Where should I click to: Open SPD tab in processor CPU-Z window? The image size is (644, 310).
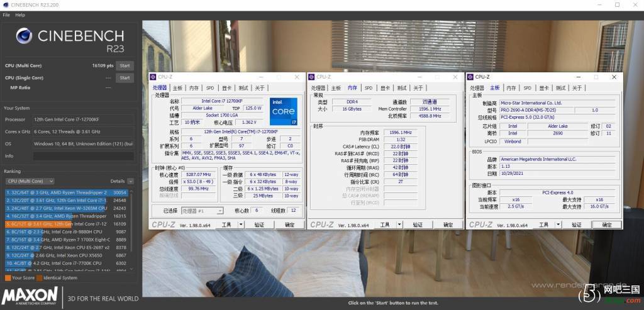click(210, 88)
